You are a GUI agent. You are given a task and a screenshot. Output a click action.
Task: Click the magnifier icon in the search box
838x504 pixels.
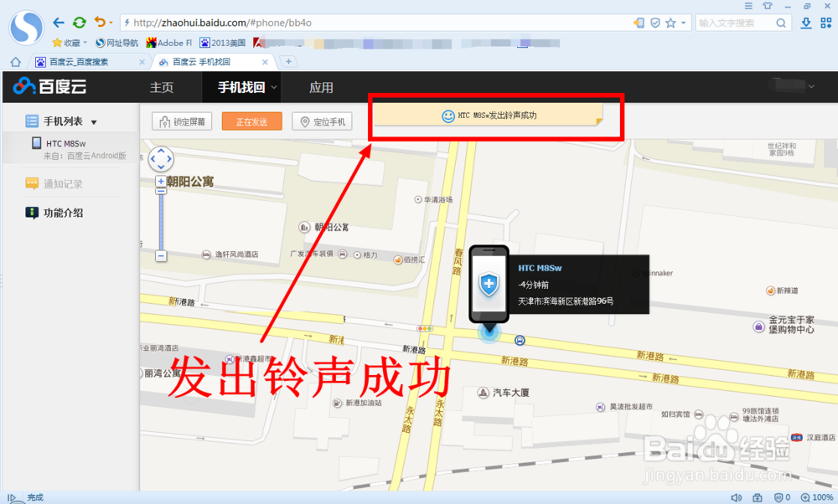coord(781,23)
